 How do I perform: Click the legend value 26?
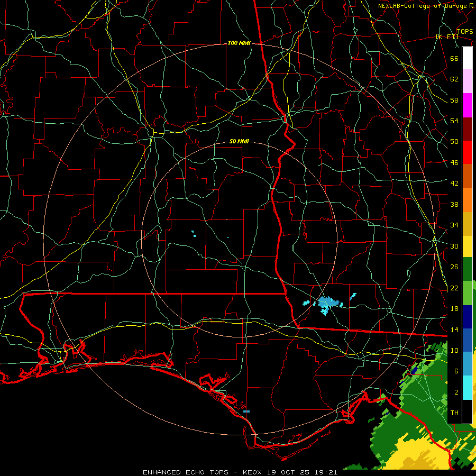point(454,267)
